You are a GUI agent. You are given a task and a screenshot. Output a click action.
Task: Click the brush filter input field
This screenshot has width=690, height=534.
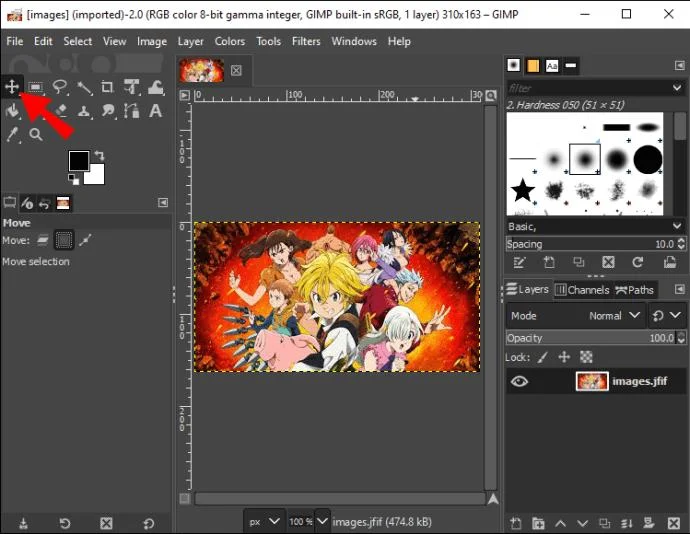(x=587, y=88)
